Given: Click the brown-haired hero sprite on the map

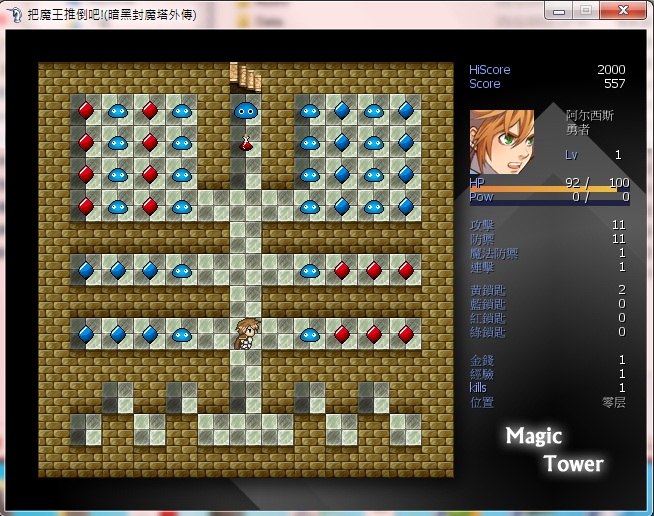Looking at the screenshot, I should click(247, 333).
